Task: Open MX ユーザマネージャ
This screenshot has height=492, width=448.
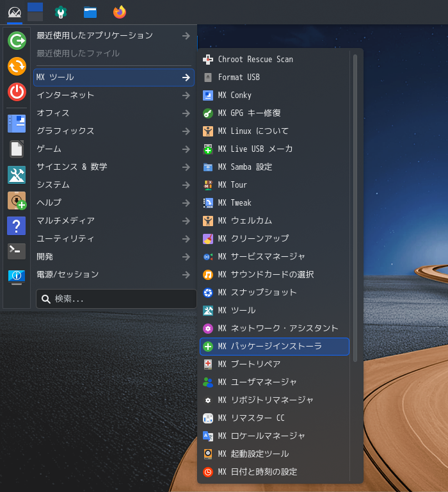Action: point(275,382)
